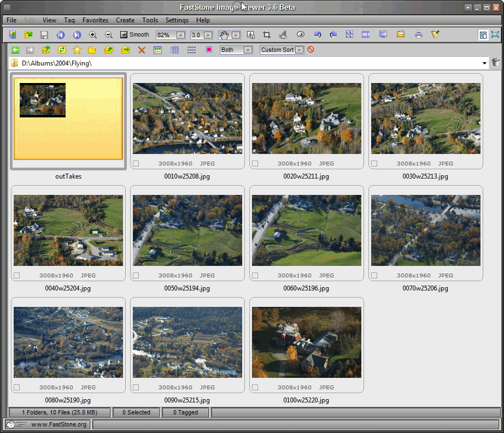Tag the checkbox for 0030w25213.jpg
Viewport: 504px width, 433px height.
click(374, 164)
